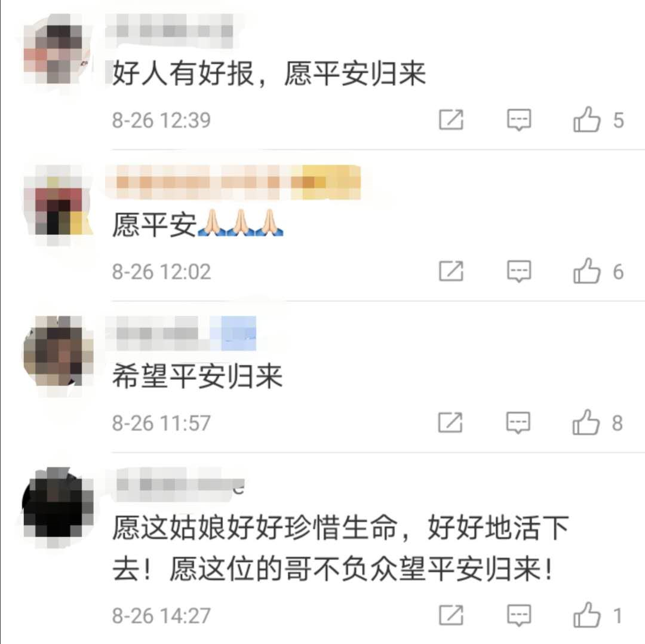Reply to the 8-26 12:02 comment
Screen dimensions: 645x644
pyautogui.click(x=519, y=271)
